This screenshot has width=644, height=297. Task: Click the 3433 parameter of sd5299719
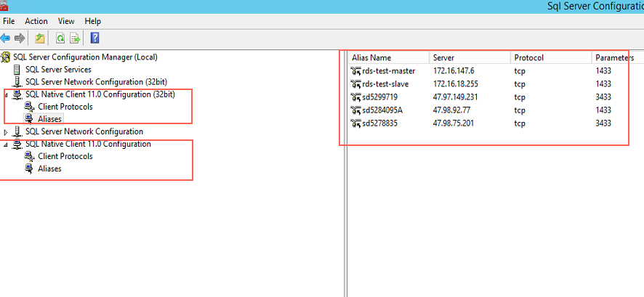(x=603, y=97)
